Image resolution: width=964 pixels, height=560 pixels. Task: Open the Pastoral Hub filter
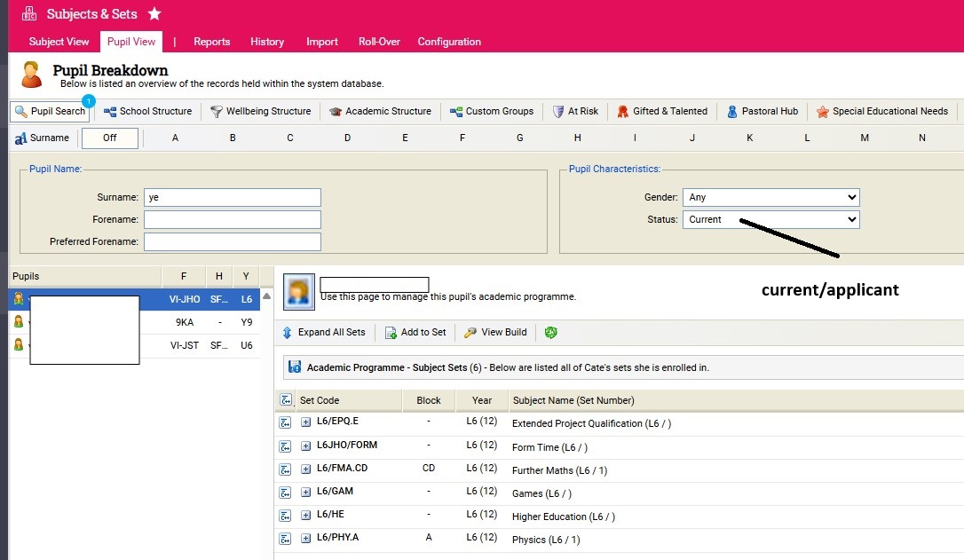(x=762, y=112)
